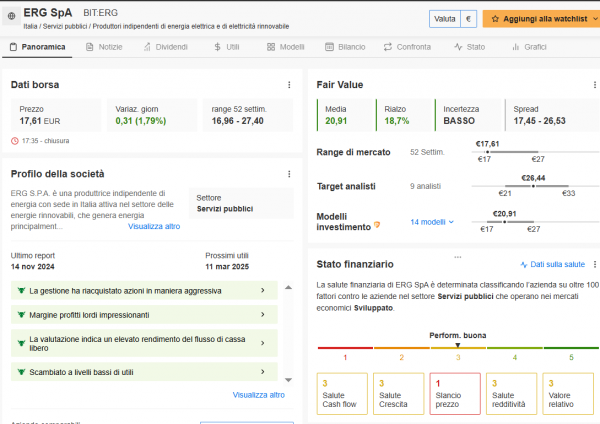This screenshot has height=424, width=600.
Task: Open the Dati sulla salute link
Action: [x=553, y=264]
